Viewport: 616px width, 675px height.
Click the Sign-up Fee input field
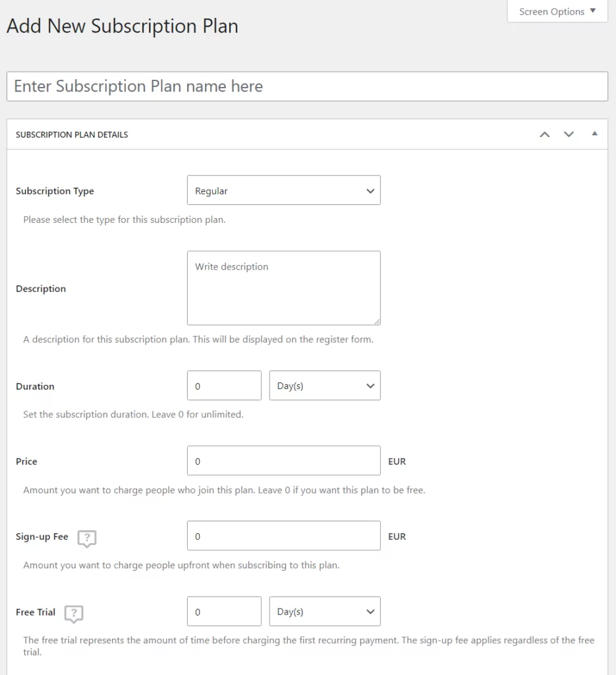coord(284,536)
